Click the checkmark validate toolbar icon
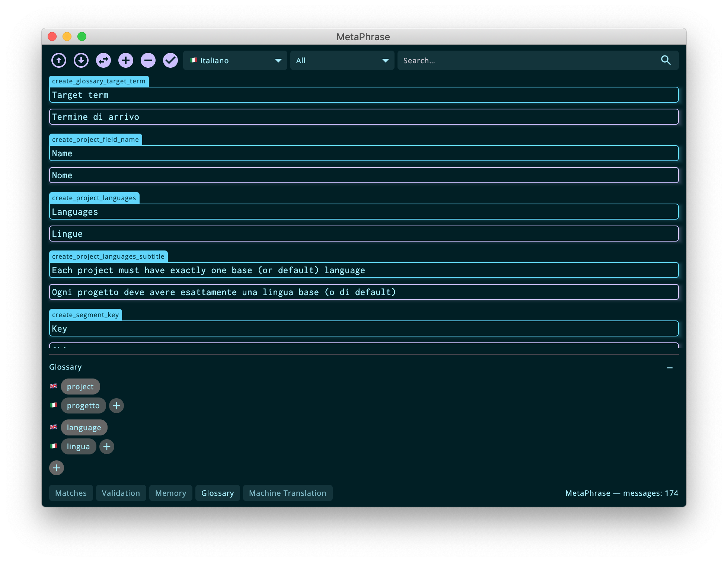 (x=170, y=60)
